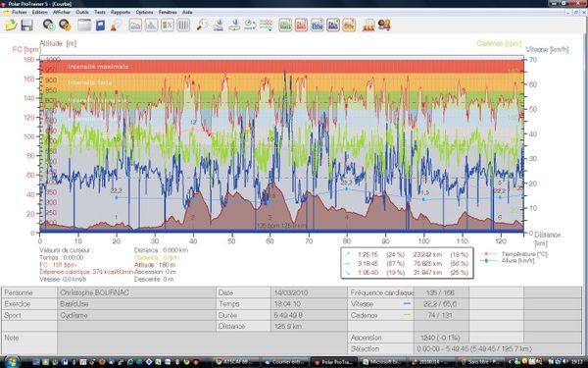Click the green chart toolbar button
Image resolution: width=588 pixels, height=368 pixels.
point(285,26)
